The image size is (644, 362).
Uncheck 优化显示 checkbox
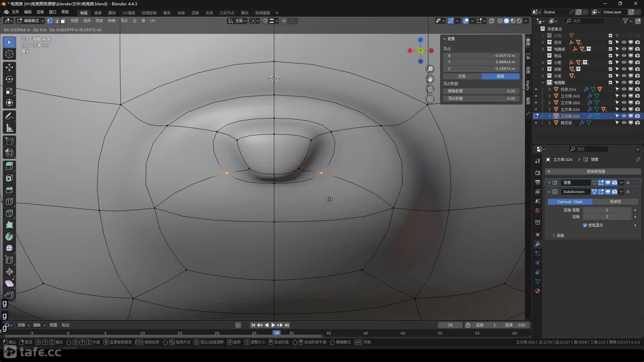point(585,225)
